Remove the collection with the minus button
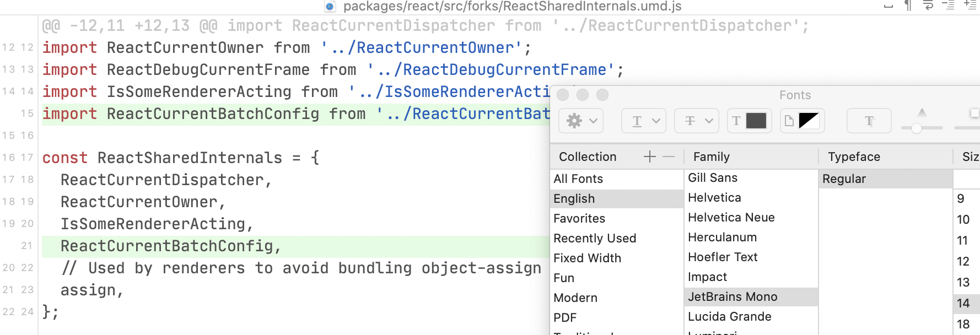980x335 pixels. (669, 157)
